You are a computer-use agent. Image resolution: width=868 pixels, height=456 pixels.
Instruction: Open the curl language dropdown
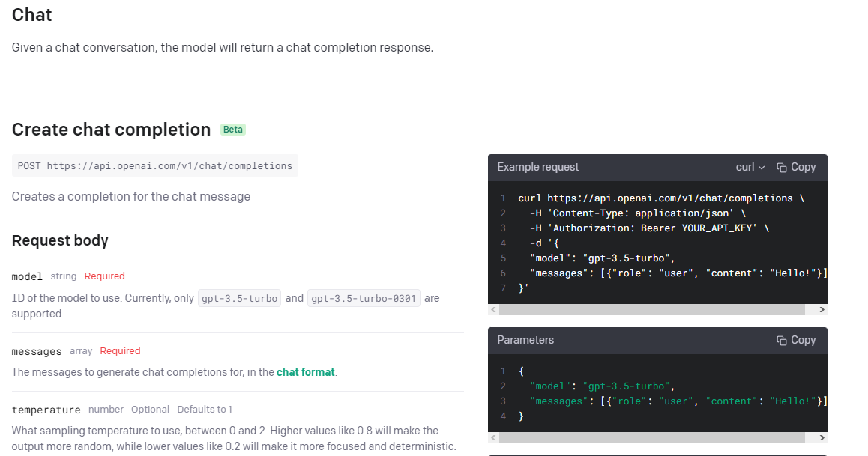coord(750,167)
